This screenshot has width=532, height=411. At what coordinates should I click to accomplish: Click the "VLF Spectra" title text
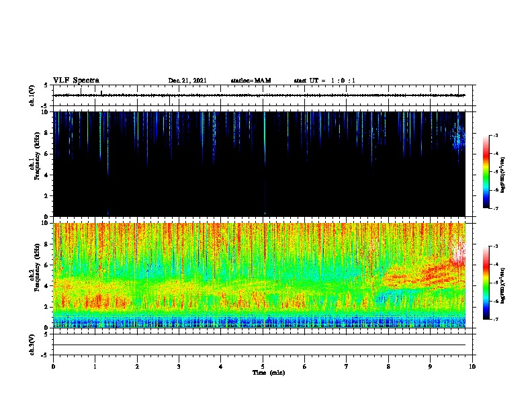[x=76, y=81]
